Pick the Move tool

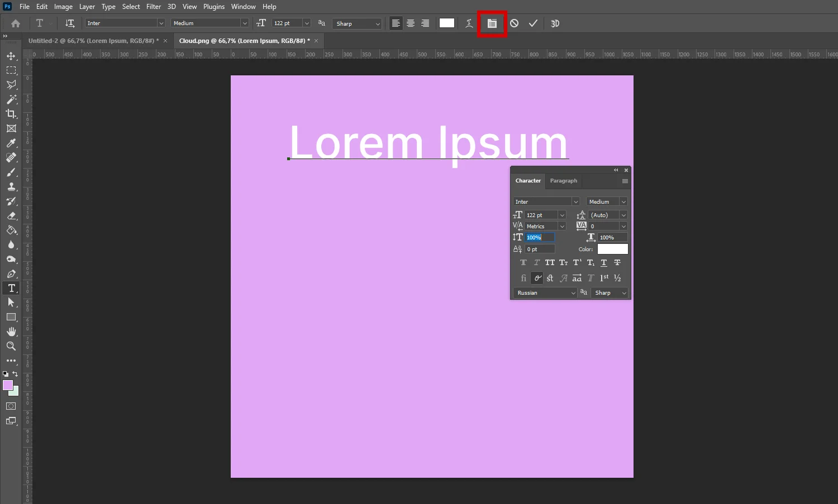tap(11, 56)
